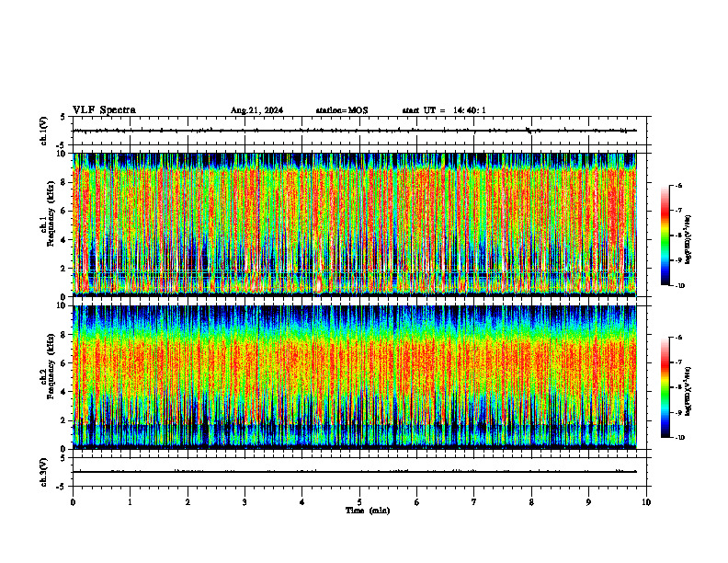Click the ch.2 colorbar log(PSD) label
Viewport: 728px width, 563px height.
pyautogui.click(x=688, y=392)
